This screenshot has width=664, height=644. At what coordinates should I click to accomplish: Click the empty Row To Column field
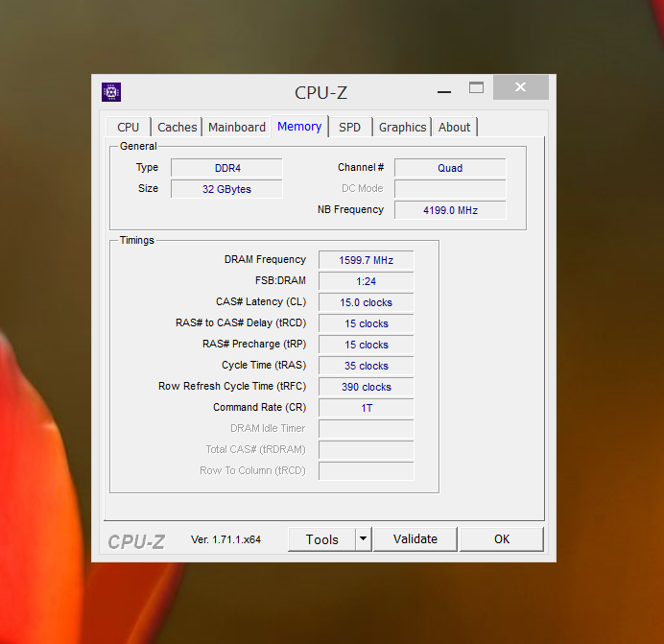[367, 471]
